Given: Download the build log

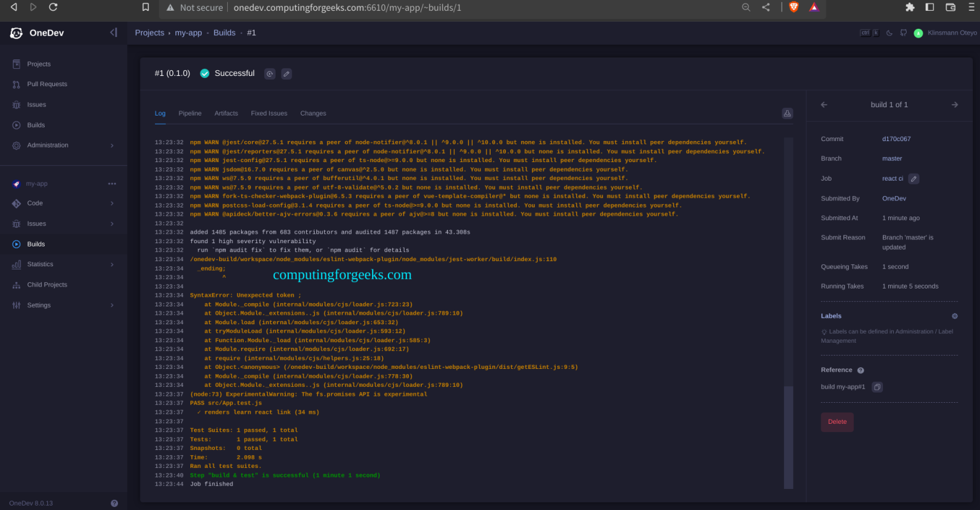Looking at the screenshot, I should click(787, 113).
